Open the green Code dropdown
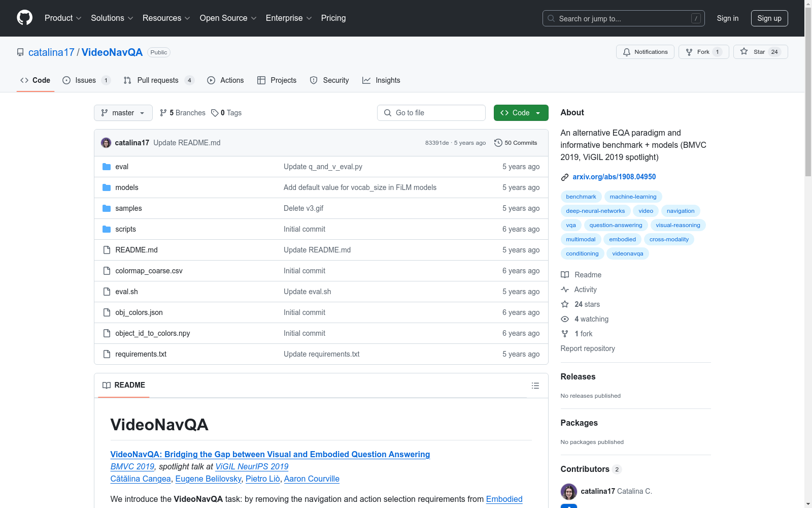Viewport: 812px width, 508px height. click(521, 113)
